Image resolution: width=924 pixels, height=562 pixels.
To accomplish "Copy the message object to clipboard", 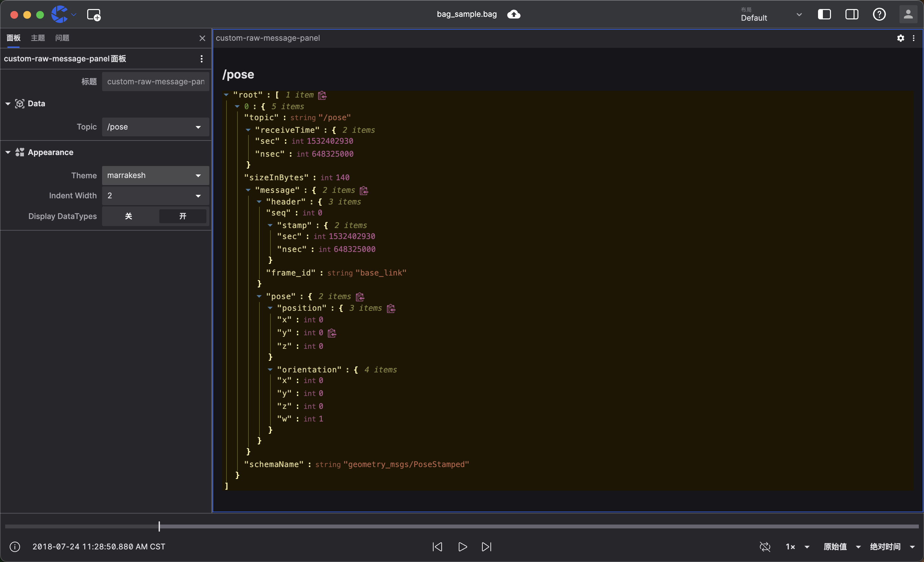I will point(364,191).
